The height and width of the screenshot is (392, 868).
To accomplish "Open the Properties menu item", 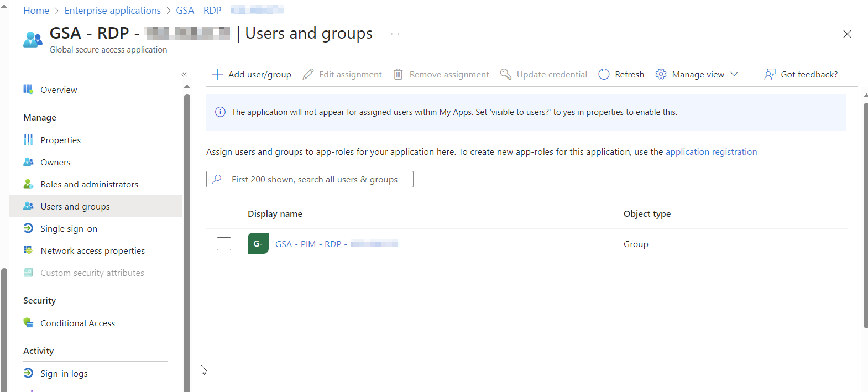I will [x=96, y=140].
